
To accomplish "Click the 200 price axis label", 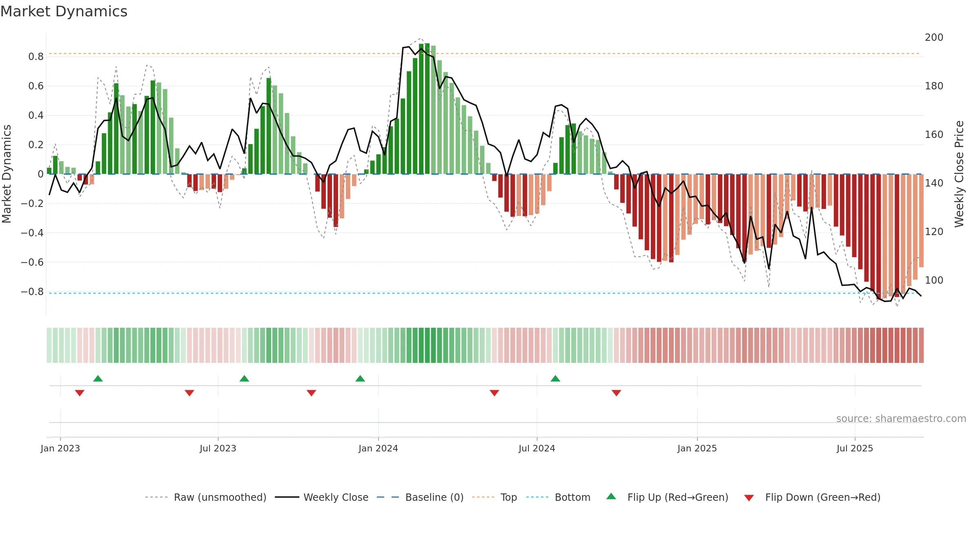I will pyautogui.click(x=934, y=37).
